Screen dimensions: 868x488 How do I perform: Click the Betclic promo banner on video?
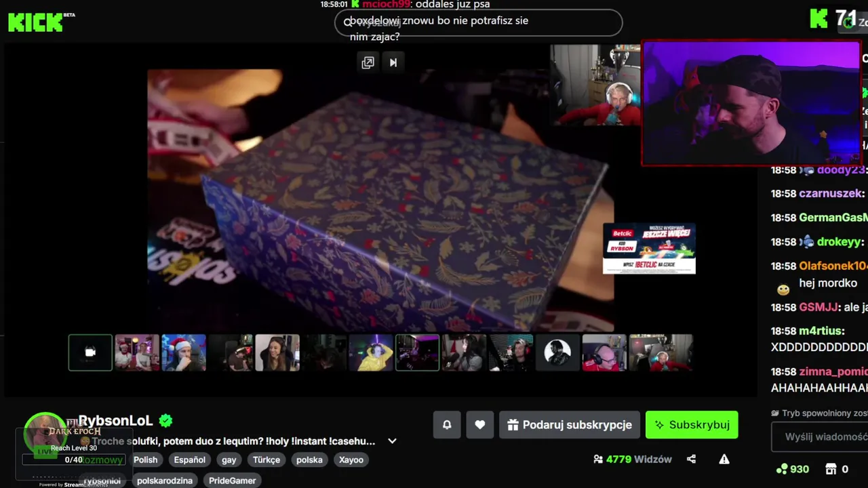pos(649,249)
